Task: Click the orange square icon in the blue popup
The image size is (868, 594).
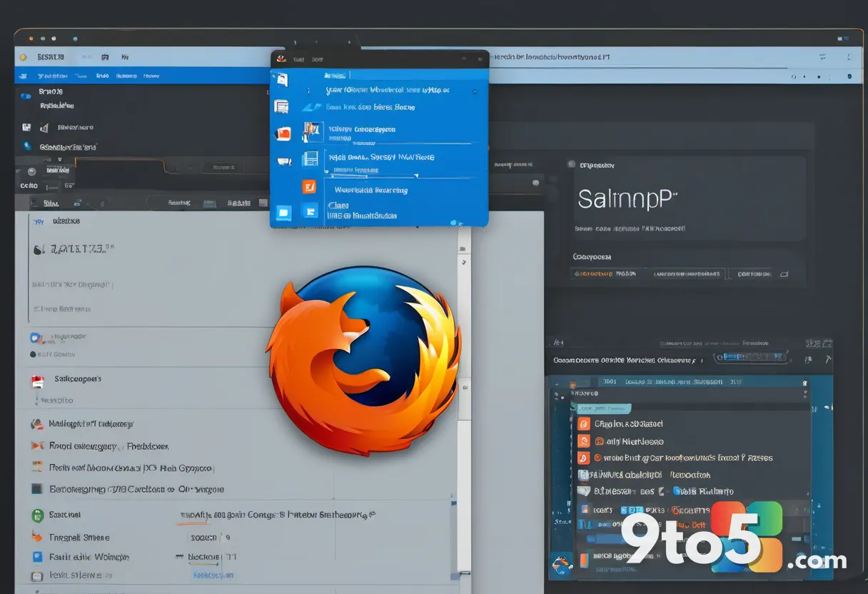Action: coord(309,186)
